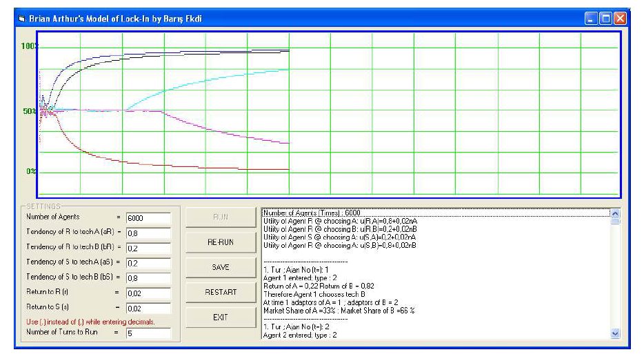644x361 pixels.
Task: Click the 0% axis label on chart
Action: point(31,171)
